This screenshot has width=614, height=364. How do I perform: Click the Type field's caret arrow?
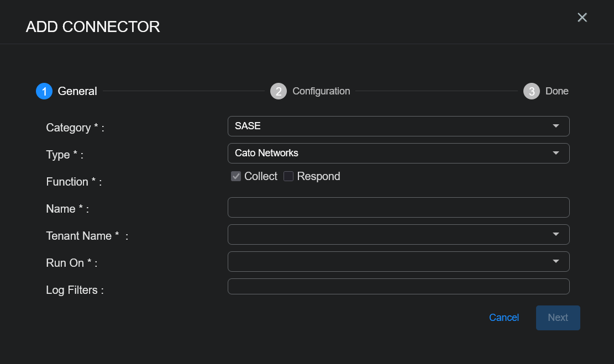(x=556, y=154)
